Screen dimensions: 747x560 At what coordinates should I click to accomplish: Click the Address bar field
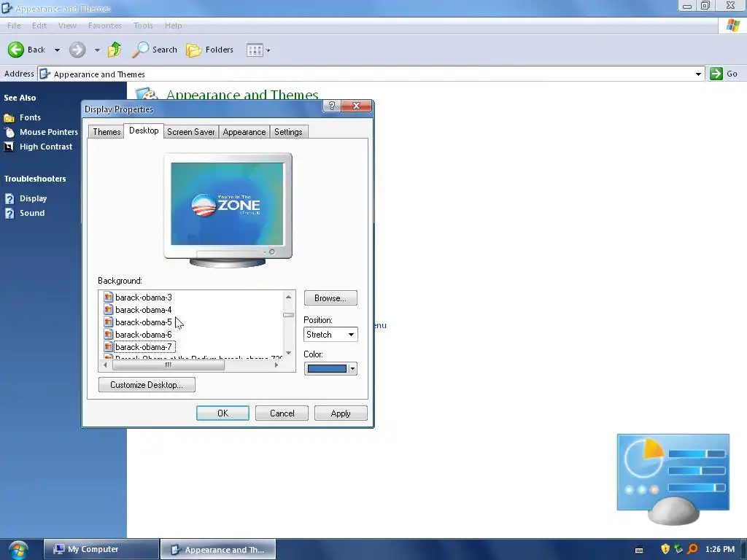(371, 74)
